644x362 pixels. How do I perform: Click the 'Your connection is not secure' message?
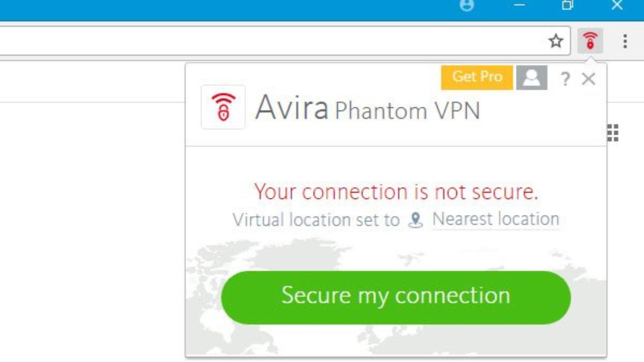click(x=396, y=192)
